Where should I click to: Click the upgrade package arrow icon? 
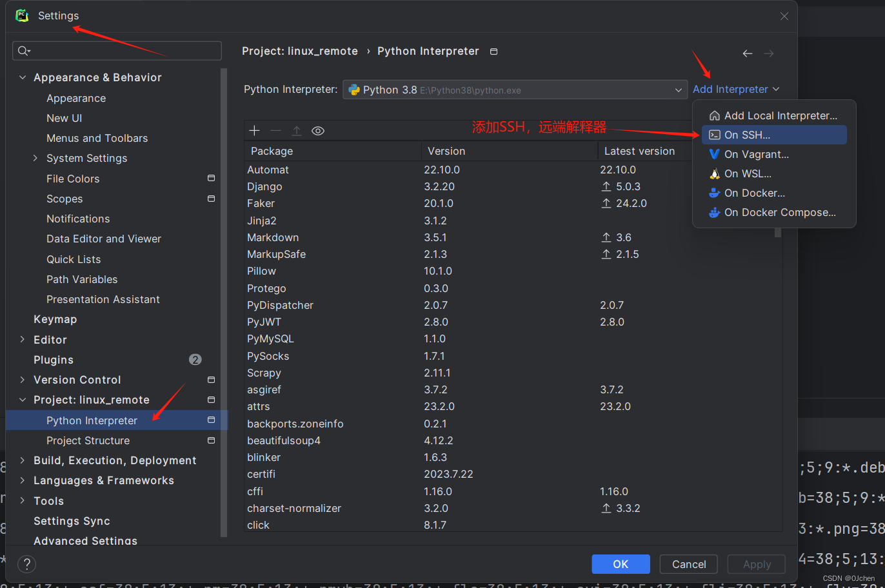pyautogui.click(x=297, y=131)
